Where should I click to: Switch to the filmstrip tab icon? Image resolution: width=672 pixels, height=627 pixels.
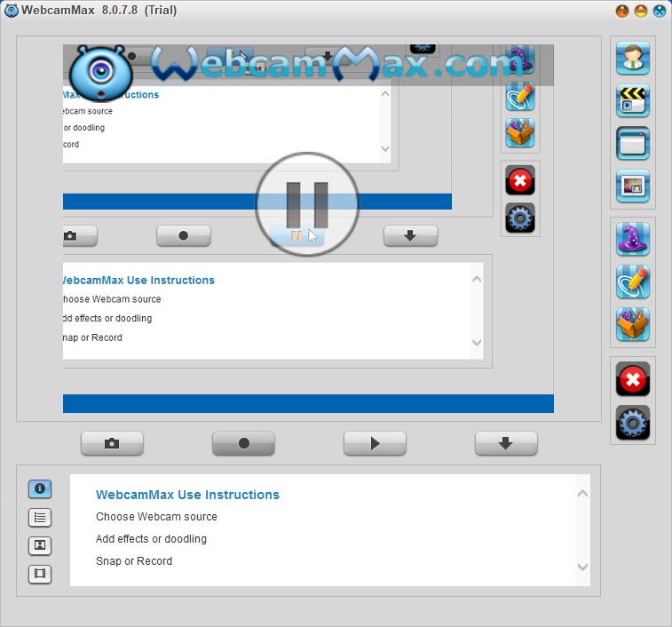click(40, 574)
